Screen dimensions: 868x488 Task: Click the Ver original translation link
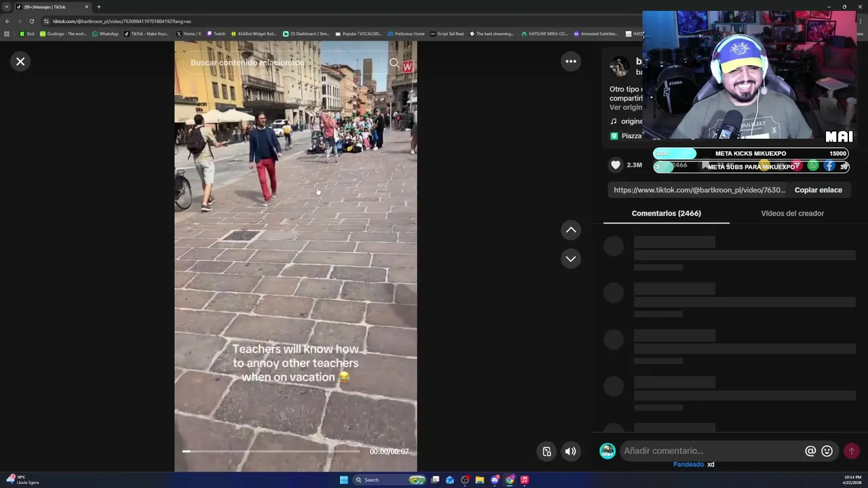pos(625,107)
